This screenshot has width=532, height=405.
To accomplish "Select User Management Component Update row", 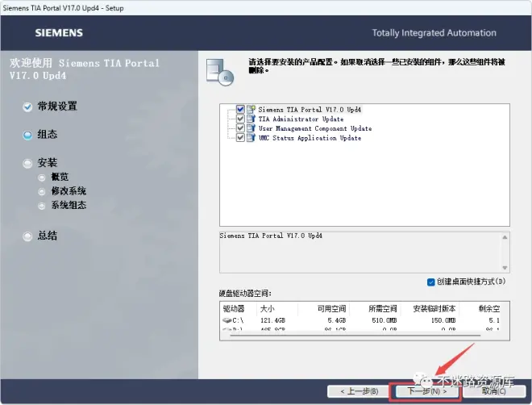I will (315, 128).
